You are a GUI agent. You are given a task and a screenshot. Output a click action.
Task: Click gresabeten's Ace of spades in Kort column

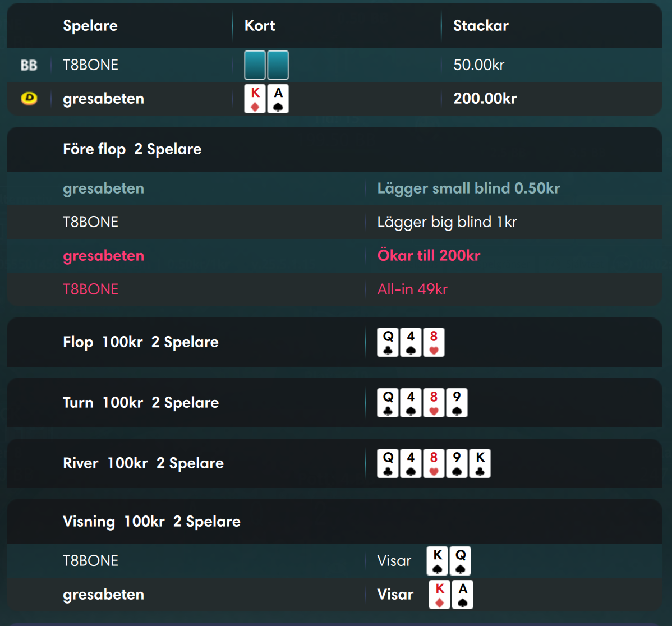278,99
